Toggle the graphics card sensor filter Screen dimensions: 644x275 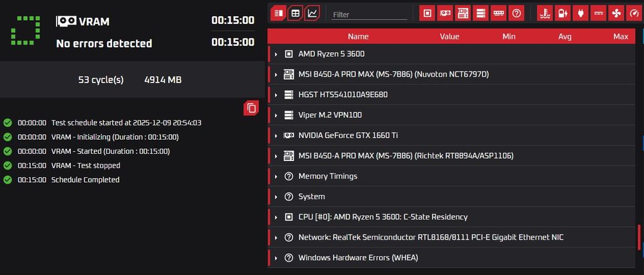tap(445, 14)
